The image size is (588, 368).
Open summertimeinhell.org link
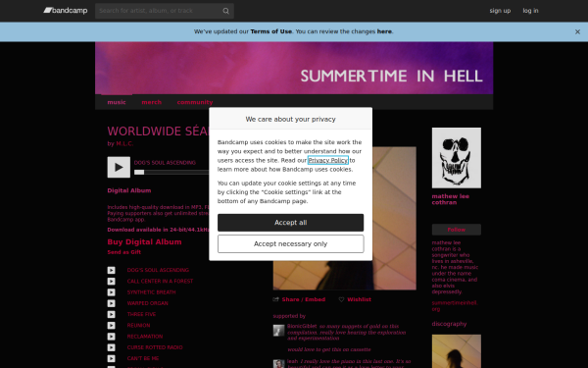tap(455, 306)
